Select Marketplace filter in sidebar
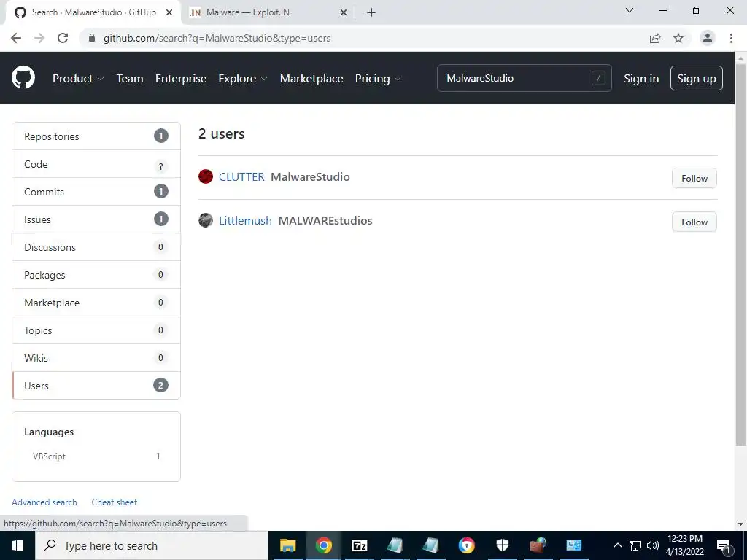 click(96, 303)
